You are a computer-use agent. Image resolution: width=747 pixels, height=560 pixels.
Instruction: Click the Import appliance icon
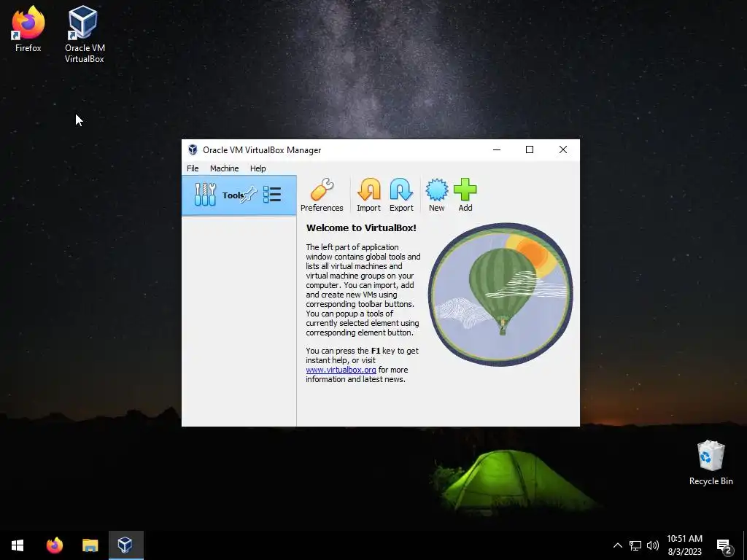click(x=368, y=195)
